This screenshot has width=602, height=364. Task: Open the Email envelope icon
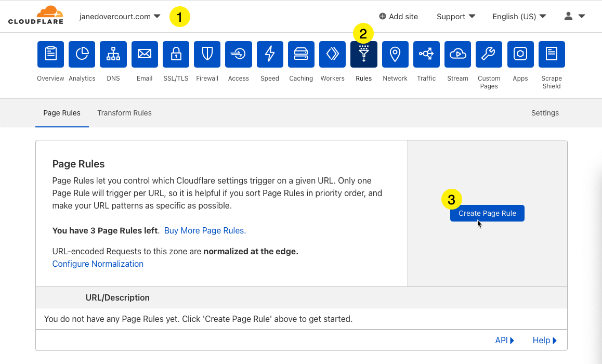pos(145,54)
